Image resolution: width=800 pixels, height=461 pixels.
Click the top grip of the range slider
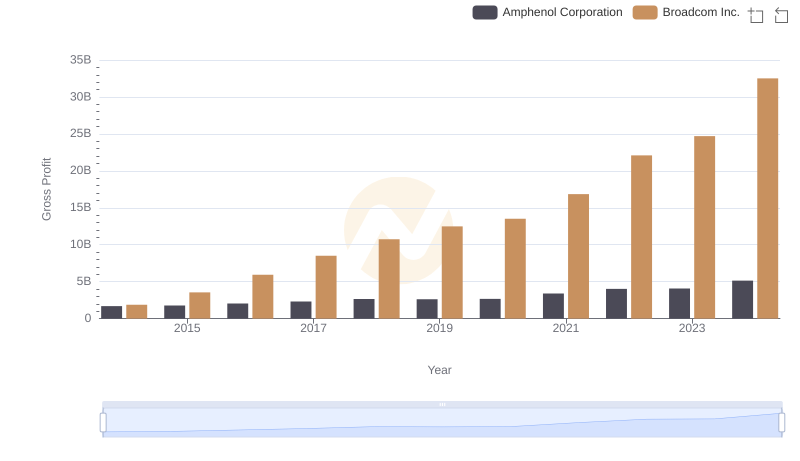[442, 404]
